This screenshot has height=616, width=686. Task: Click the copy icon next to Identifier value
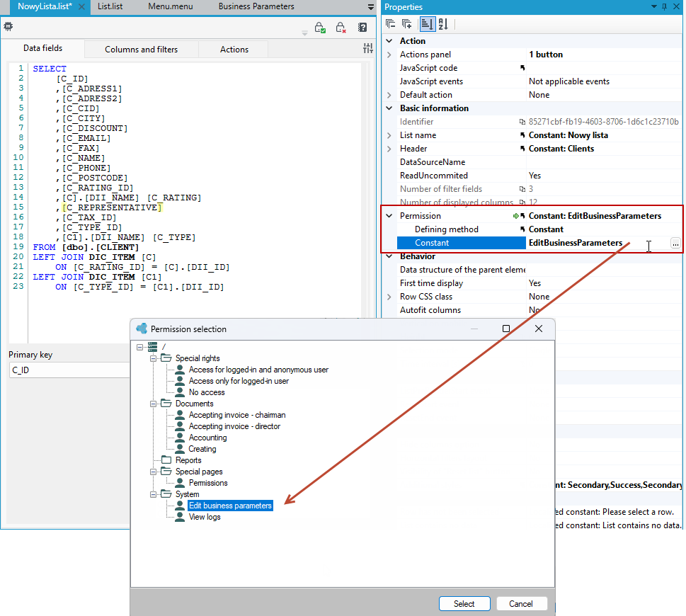522,122
